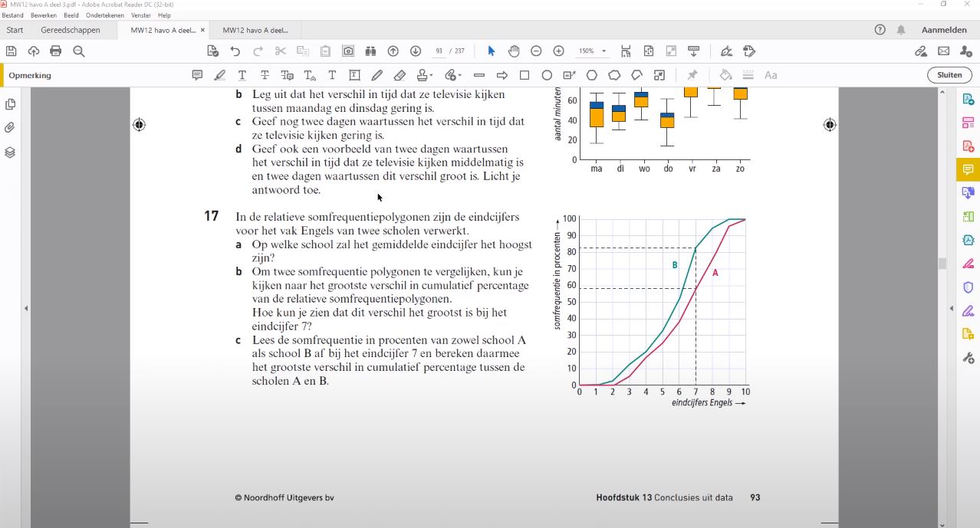Click the page number field showing 93
This screenshot has width=980, height=528.
tap(439, 51)
